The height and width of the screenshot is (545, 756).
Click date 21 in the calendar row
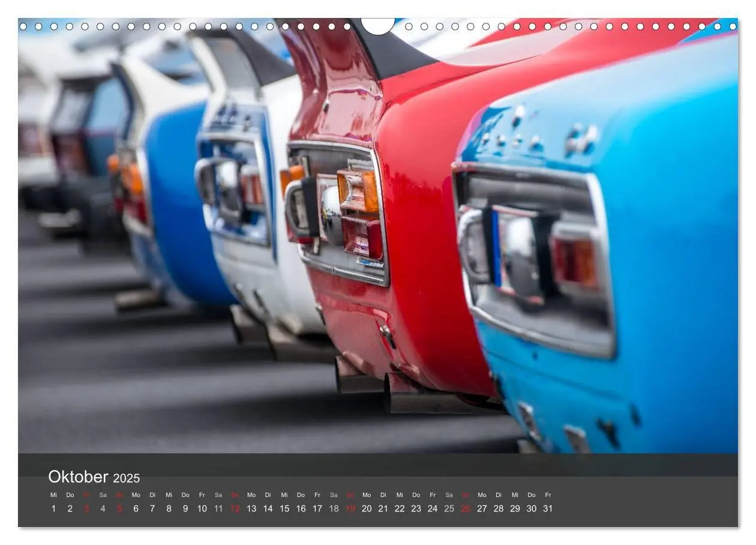383,508
